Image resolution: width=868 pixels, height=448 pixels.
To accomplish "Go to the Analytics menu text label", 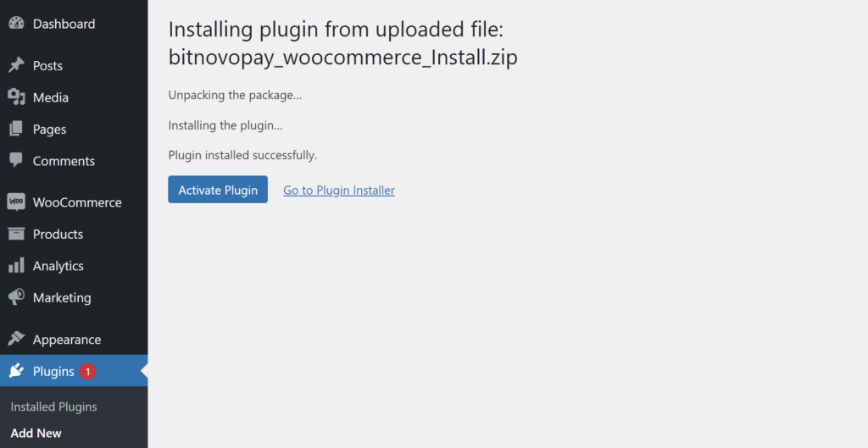I will 58,266.
